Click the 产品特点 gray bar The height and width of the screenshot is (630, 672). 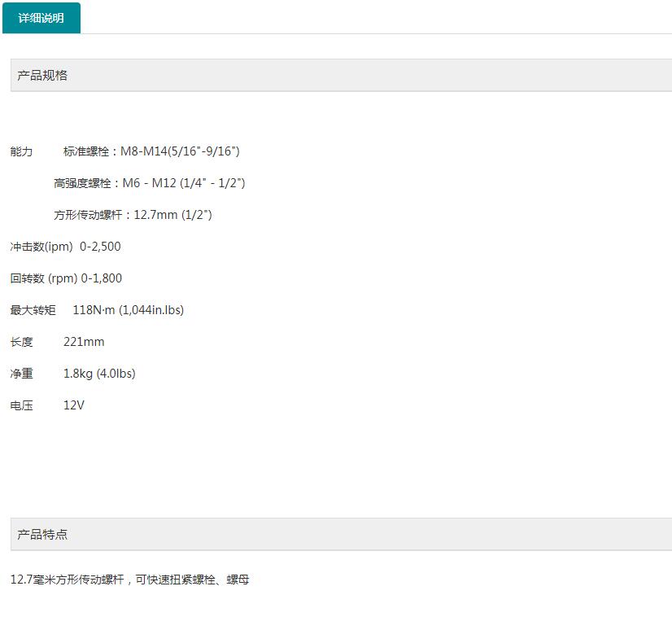tap(325, 534)
